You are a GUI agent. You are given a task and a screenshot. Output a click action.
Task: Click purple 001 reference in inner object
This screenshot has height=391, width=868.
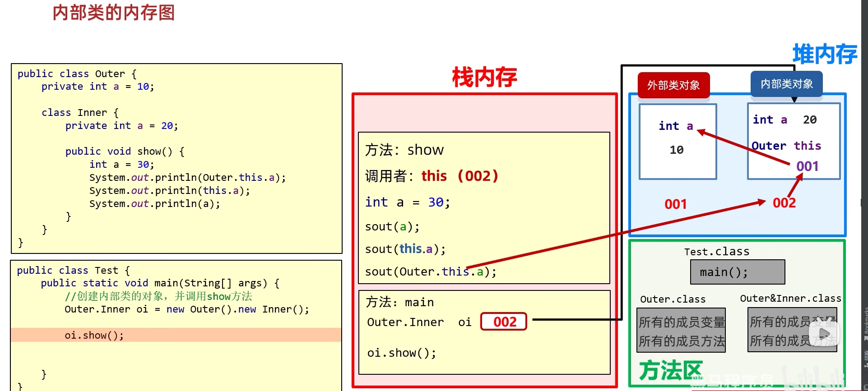808,166
